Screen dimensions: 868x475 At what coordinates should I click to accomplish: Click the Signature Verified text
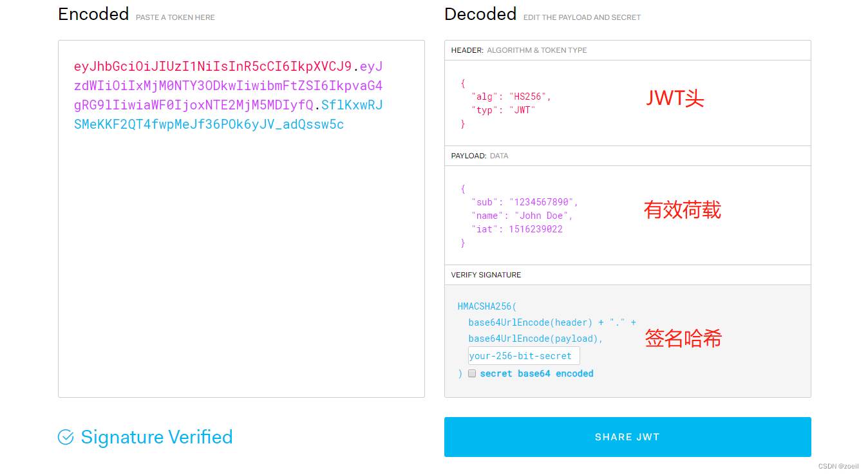(156, 437)
